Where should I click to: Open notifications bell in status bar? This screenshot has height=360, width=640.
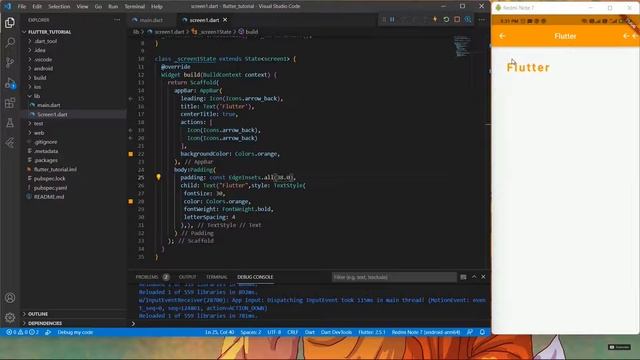click(x=482, y=332)
